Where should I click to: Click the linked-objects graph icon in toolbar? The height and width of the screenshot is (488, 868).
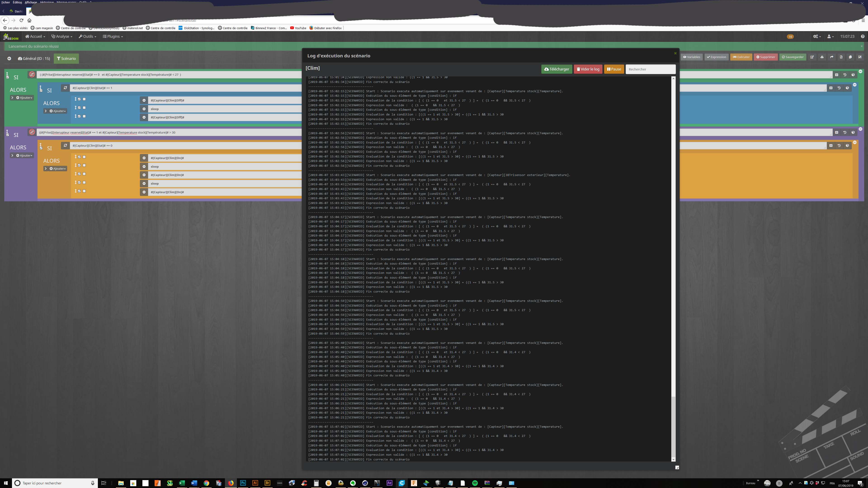click(x=860, y=57)
